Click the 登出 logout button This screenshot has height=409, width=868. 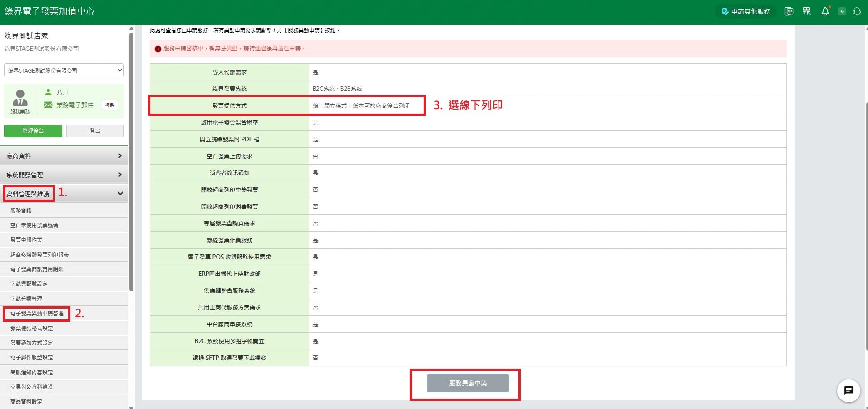(95, 131)
